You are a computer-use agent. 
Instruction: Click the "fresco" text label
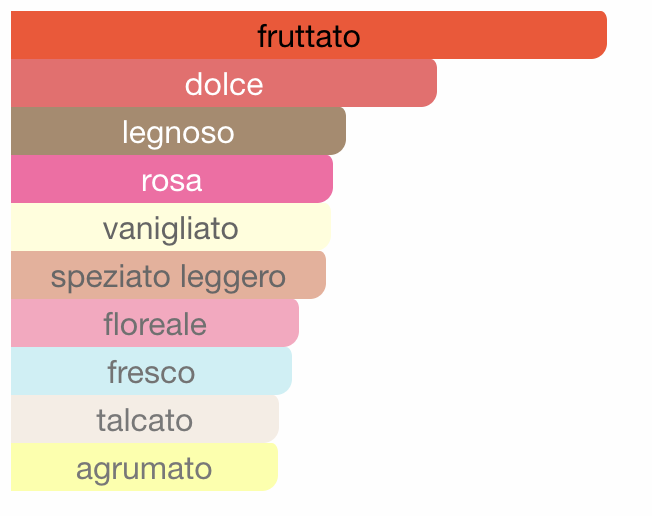point(151,372)
